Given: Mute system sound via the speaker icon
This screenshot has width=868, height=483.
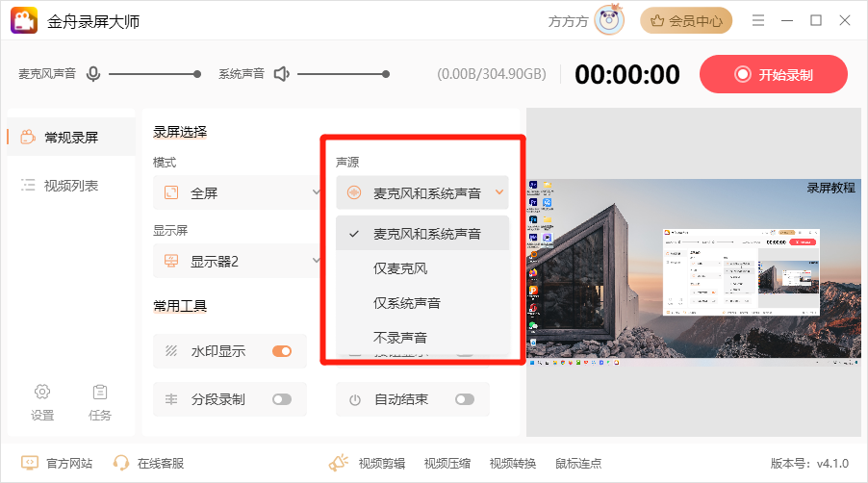Looking at the screenshot, I should (x=281, y=73).
